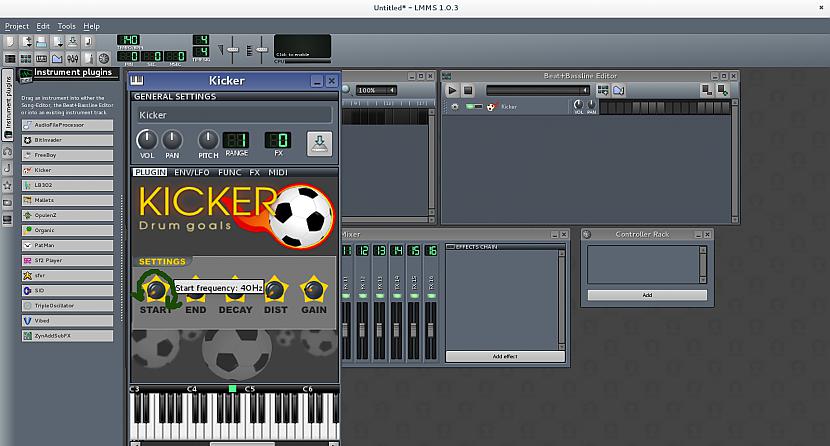
Task: Select the AudioFileProcessor instrument plugin
Action: pyautogui.click(x=67, y=125)
